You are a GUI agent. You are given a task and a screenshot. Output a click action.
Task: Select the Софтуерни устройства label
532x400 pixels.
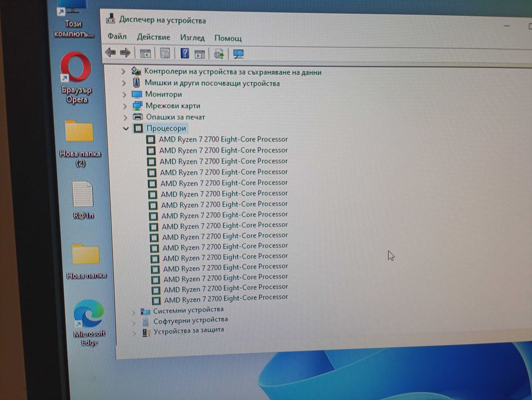click(x=190, y=320)
